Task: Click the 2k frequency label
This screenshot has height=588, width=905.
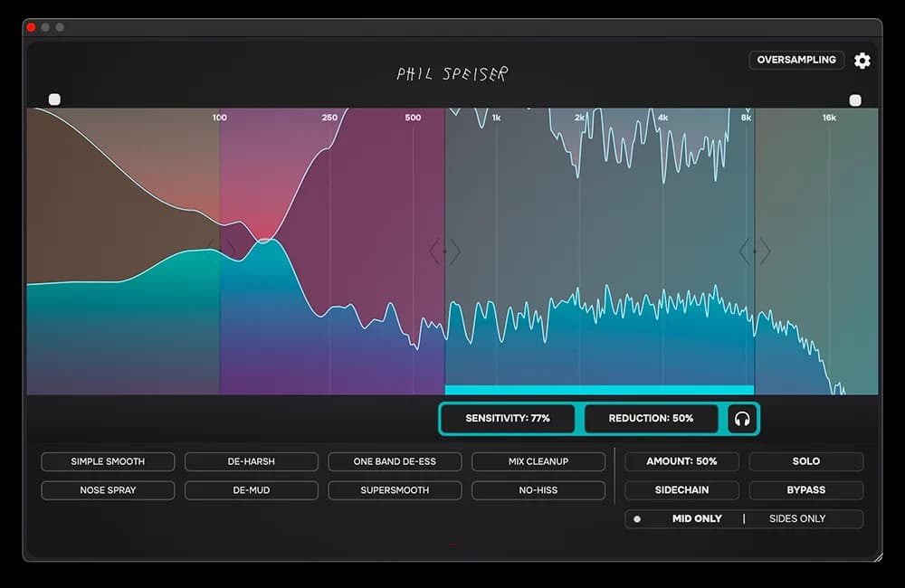Action: [579, 118]
